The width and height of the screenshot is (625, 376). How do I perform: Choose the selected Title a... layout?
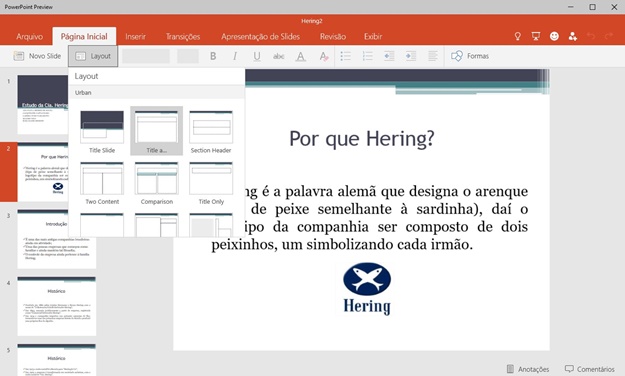tap(157, 132)
